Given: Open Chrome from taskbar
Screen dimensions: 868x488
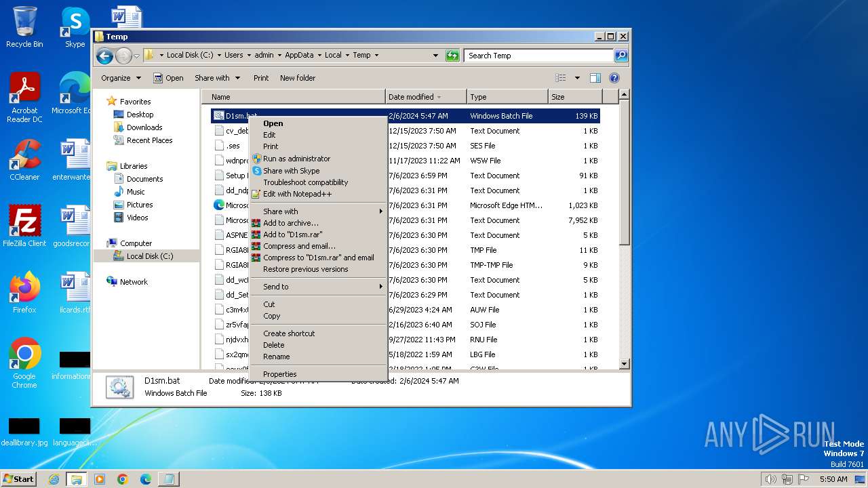Looking at the screenshot, I should pos(123,479).
